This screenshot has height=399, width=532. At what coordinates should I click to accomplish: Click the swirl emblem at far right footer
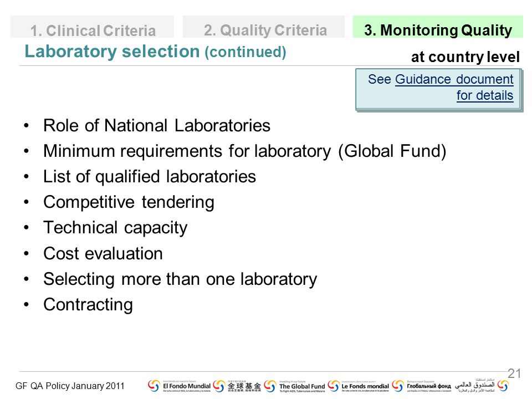point(503,386)
